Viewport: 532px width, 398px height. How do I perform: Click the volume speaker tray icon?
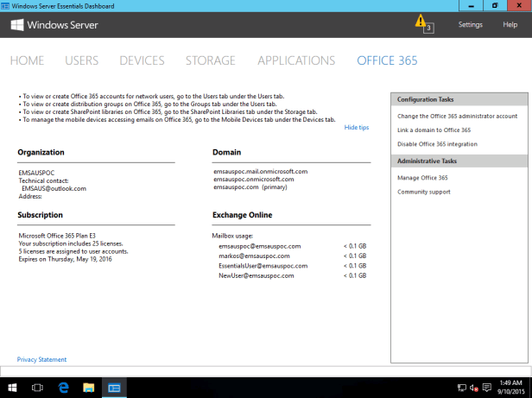point(474,389)
